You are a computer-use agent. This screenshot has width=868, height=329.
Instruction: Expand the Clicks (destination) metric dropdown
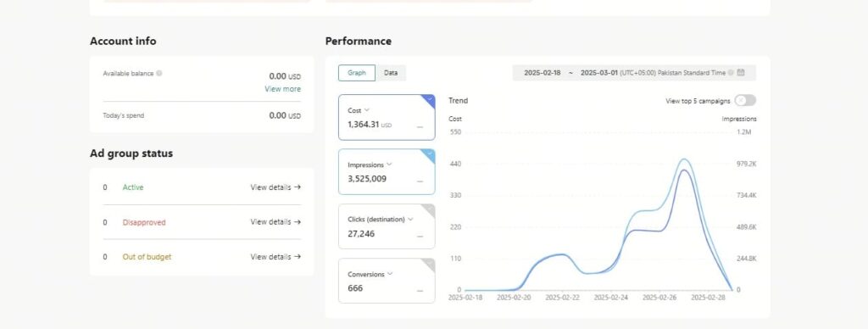click(410, 219)
